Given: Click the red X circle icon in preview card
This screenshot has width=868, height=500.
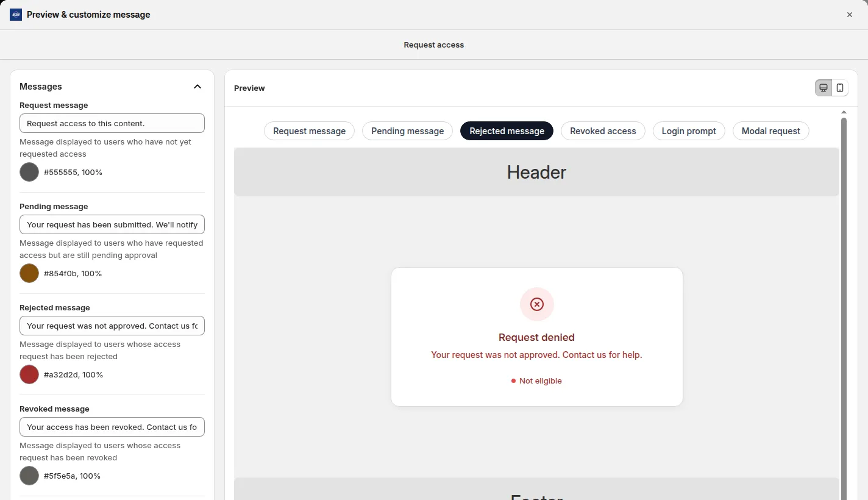Looking at the screenshot, I should pos(537,304).
